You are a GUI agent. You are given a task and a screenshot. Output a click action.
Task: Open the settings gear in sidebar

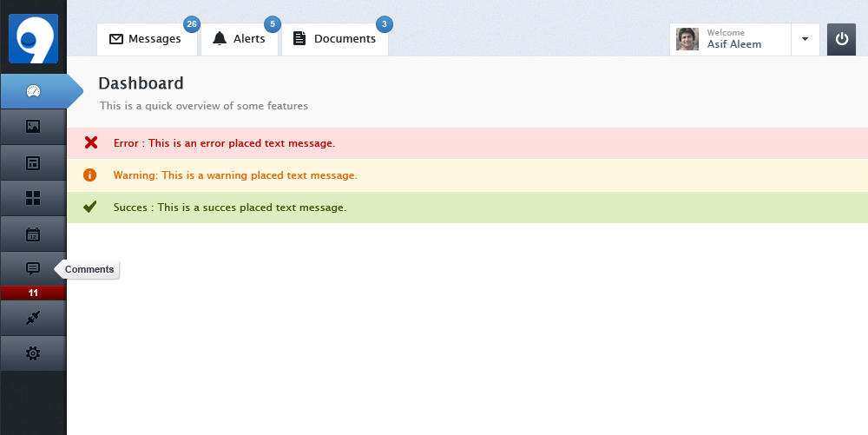point(33,353)
